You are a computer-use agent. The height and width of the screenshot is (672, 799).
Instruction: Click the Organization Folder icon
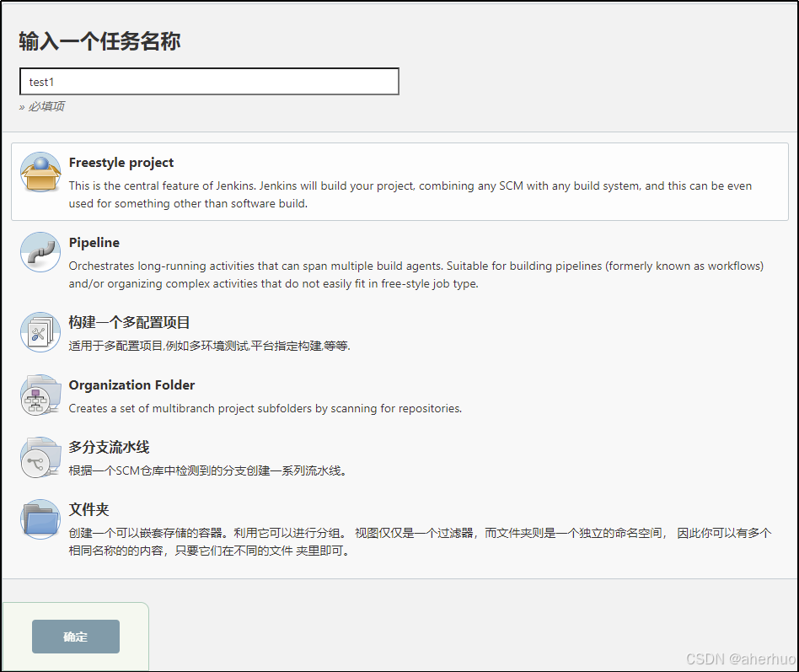pos(40,395)
